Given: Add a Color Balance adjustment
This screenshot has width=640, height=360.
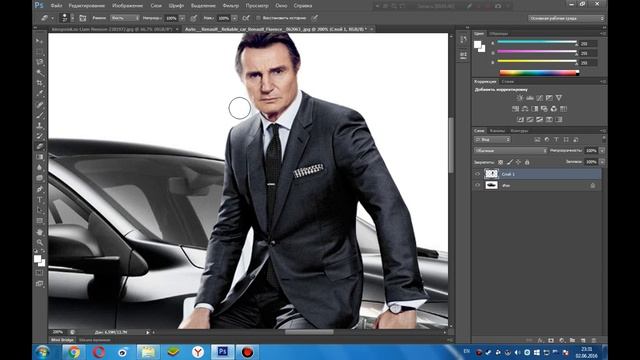Looking at the screenshot, I should tap(525, 109).
